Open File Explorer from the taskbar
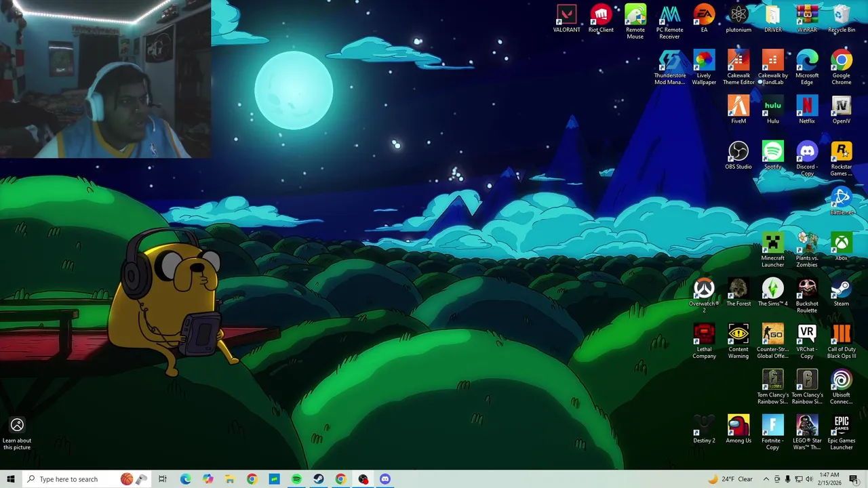 [230, 479]
